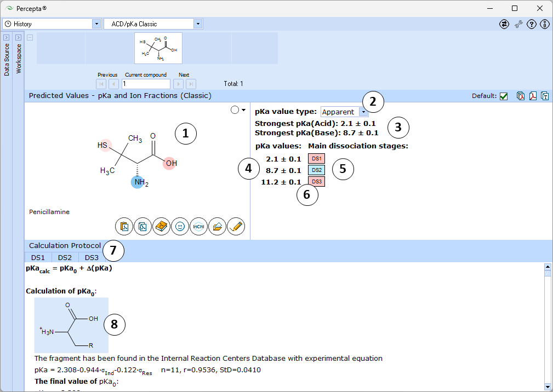553x392 pixels.
Task: Click the Current compound number field
Action: point(146,84)
